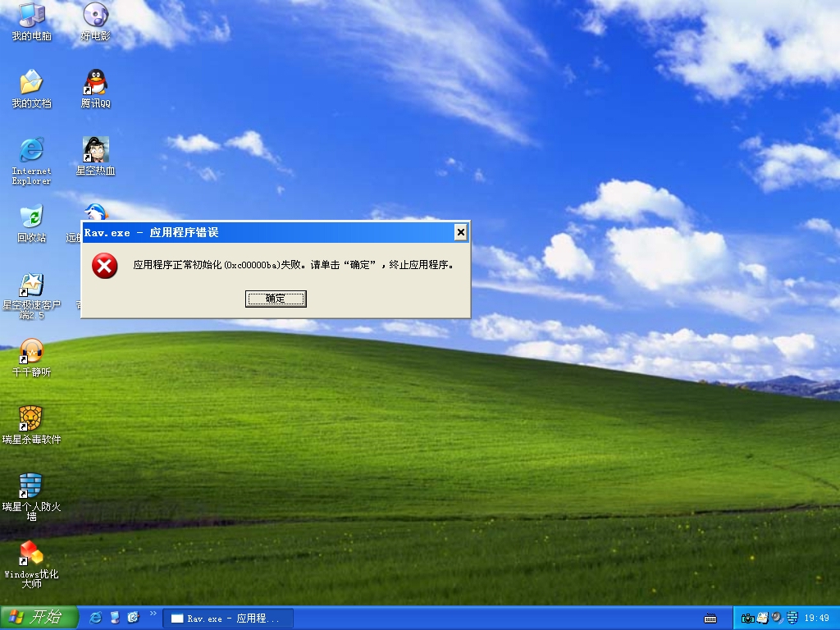
Task: Click the error message text 应用程序正常初始化
Action: click(x=177, y=265)
